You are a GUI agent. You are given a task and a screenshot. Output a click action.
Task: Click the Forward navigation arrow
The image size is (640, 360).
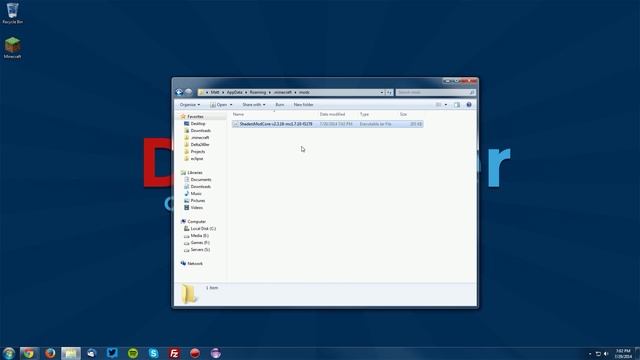pos(188,92)
